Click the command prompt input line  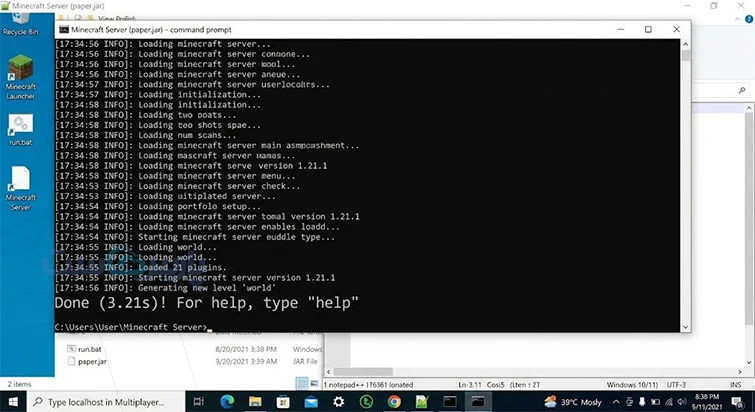[x=133, y=327]
